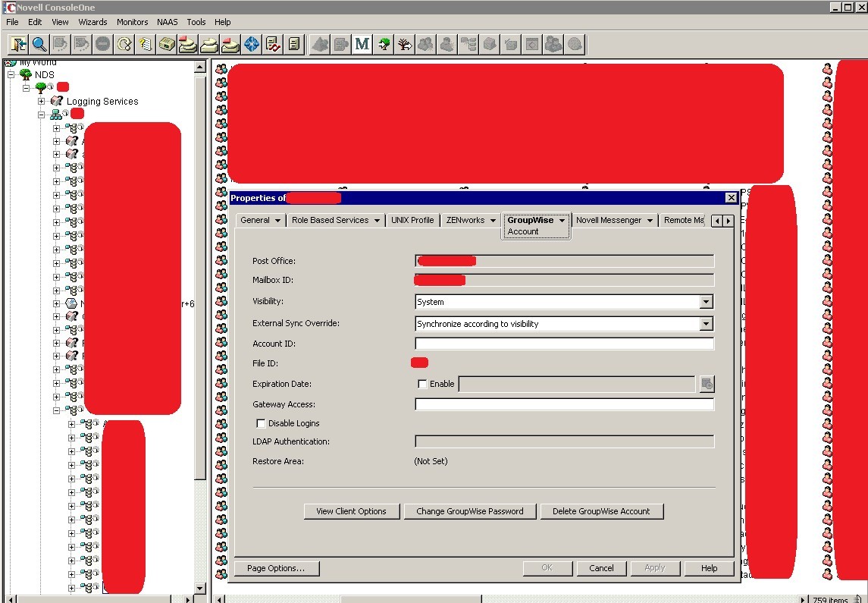Click the greyed globe icon at toolbar end
Viewport: 868px width, 603px height.
[575, 44]
